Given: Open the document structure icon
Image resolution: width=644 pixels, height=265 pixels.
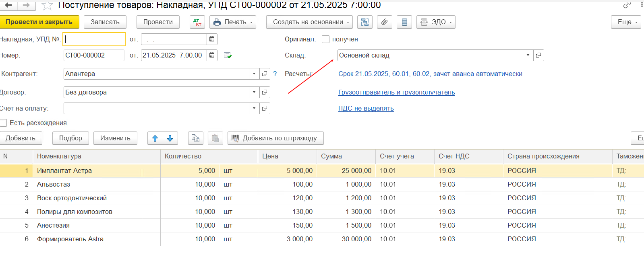Looking at the screenshot, I should tap(365, 22).
